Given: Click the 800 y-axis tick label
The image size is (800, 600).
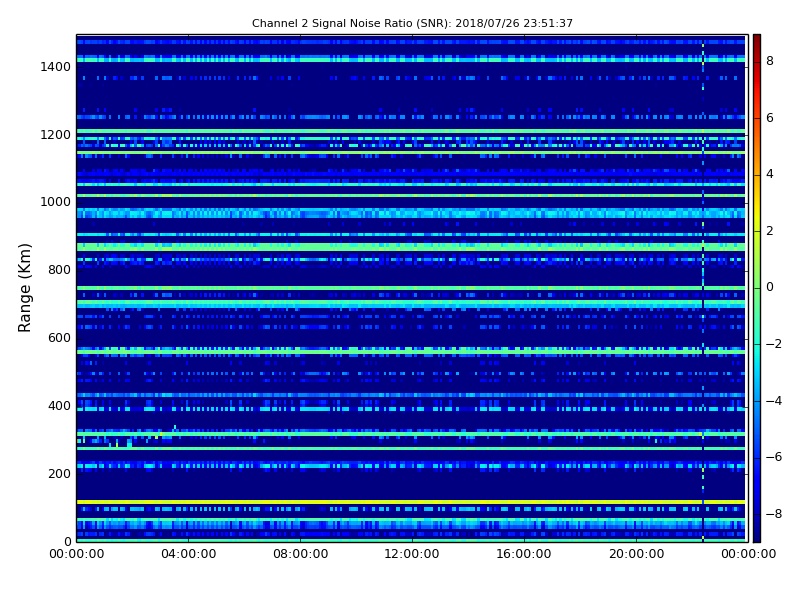Looking at the screenshot, I should pyautogui.click(x=59, y=270).
